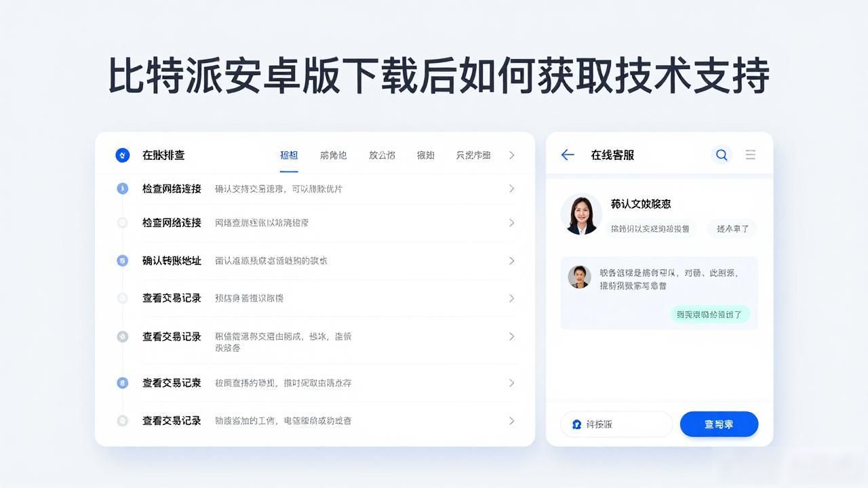Screen dimensions: 868x488
Task: Open the chevron on the bottom 查看交易记录 row
Action: click(512, 421)
